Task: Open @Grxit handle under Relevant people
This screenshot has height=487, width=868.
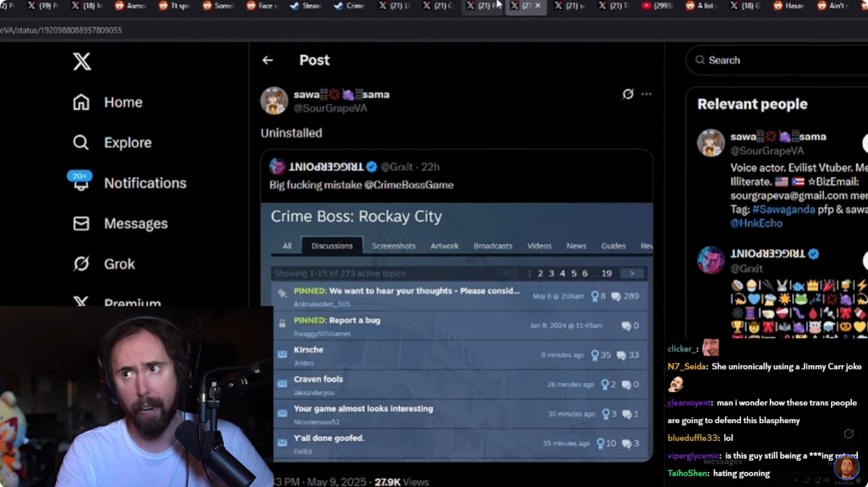Action: coord(747,268)
